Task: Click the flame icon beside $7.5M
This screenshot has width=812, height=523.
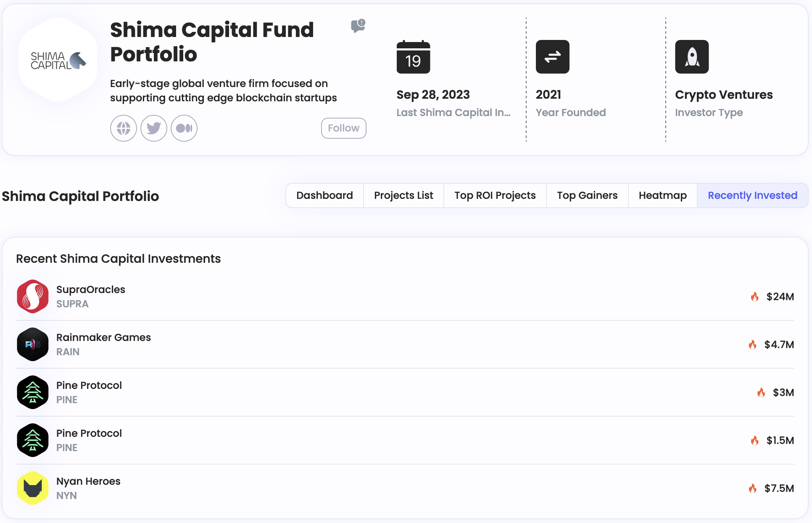Action: [753, 489]
